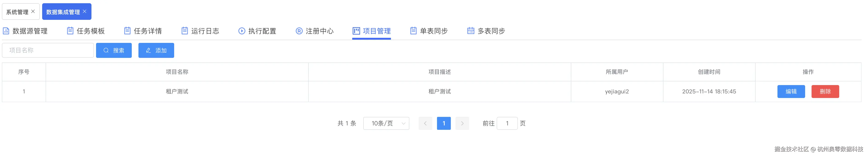
Task: Click the magnifier icon inside the 搜索 button
Action: 106,50
